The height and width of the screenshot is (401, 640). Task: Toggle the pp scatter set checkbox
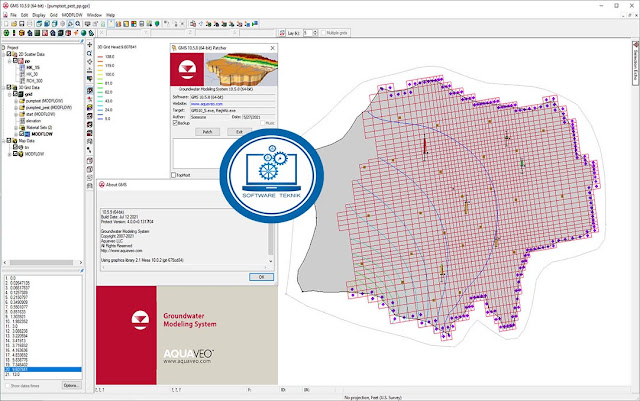click(x=15, y=60)
